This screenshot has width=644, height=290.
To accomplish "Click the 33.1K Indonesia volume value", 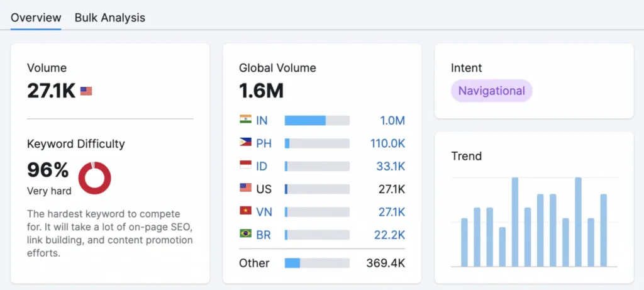I will (391, 166).
